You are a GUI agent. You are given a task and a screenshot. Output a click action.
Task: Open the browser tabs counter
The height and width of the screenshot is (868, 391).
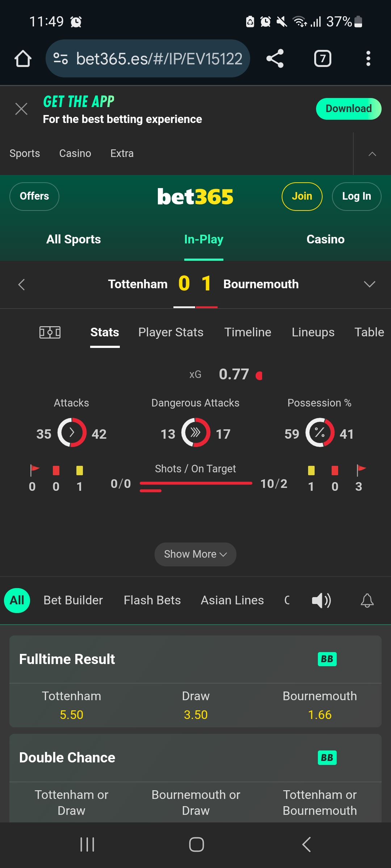click(x=323, y=59)
